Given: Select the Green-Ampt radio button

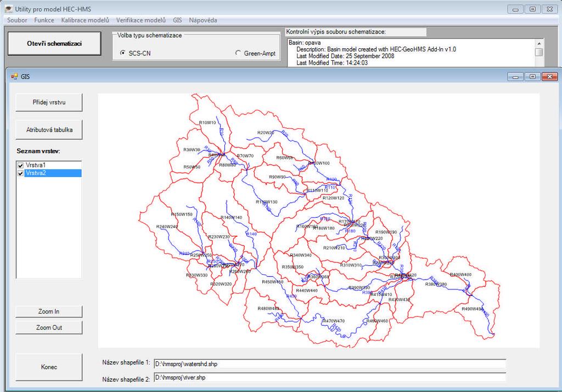Looking at the screenshot, I should click(238, 53).
